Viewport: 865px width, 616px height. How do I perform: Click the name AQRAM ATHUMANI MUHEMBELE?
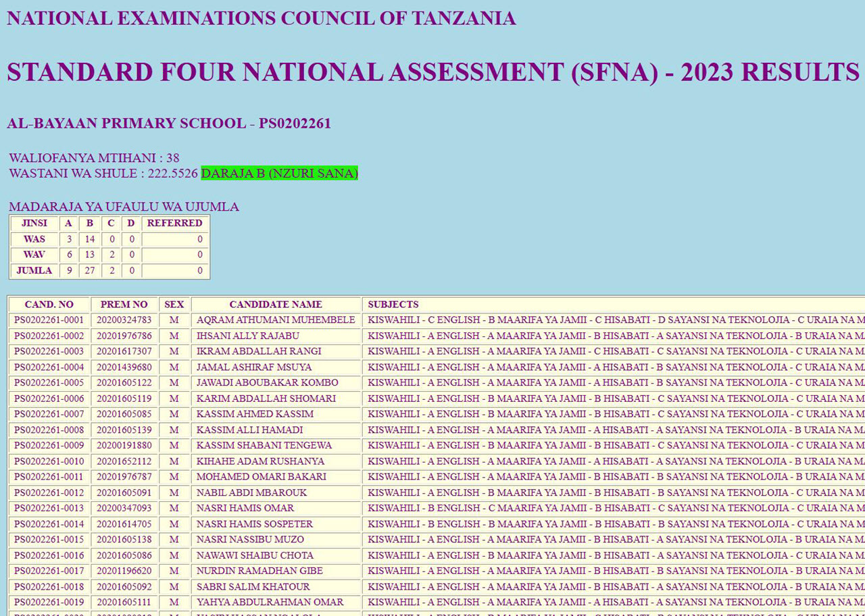click(x=276, y=320)
